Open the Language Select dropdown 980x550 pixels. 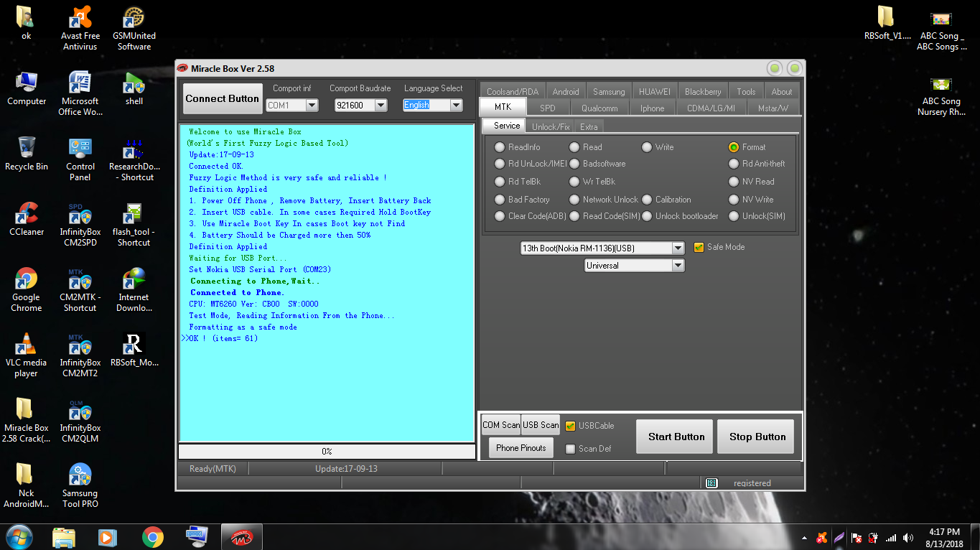pyautogui.click(x=456, y=105)
